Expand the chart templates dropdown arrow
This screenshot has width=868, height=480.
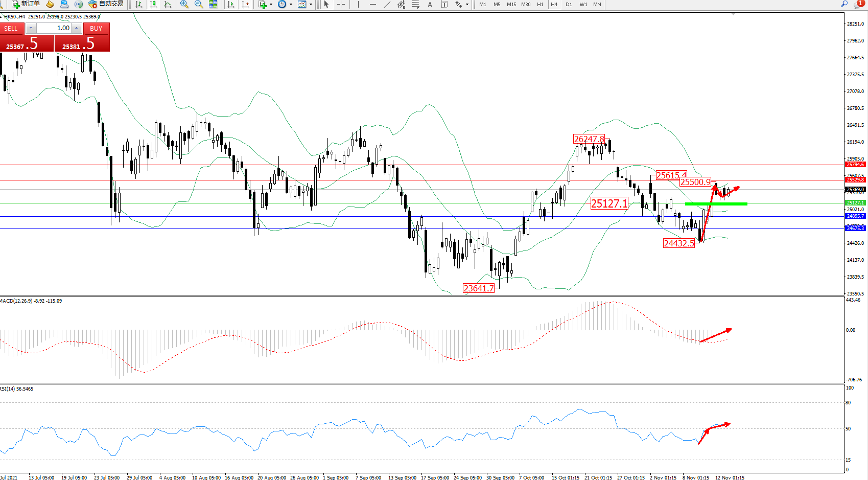311,4
